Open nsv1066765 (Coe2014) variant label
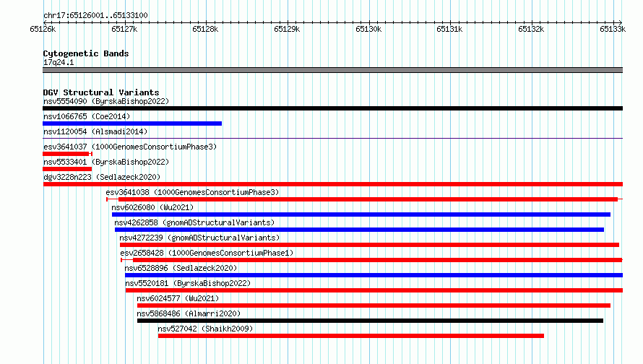Screen dimensions: 643x364 pyautogui.click(x=87, y=116)
